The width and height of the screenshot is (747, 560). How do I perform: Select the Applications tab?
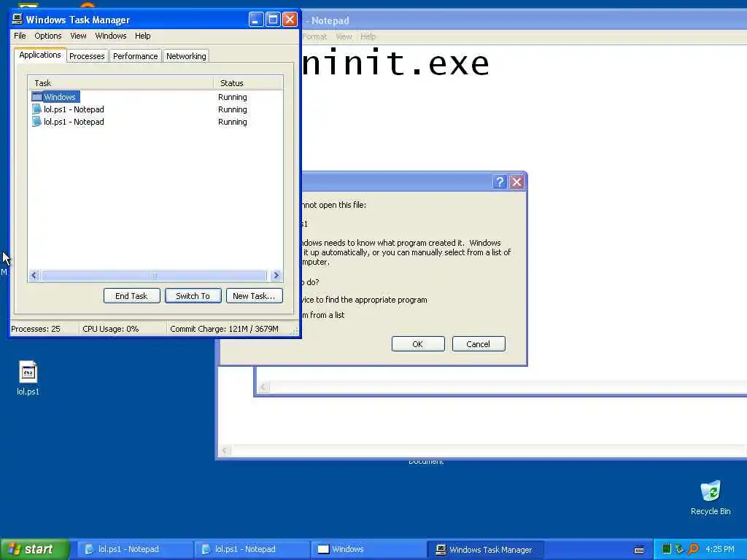pyautogui.click(x=40, y=55)
